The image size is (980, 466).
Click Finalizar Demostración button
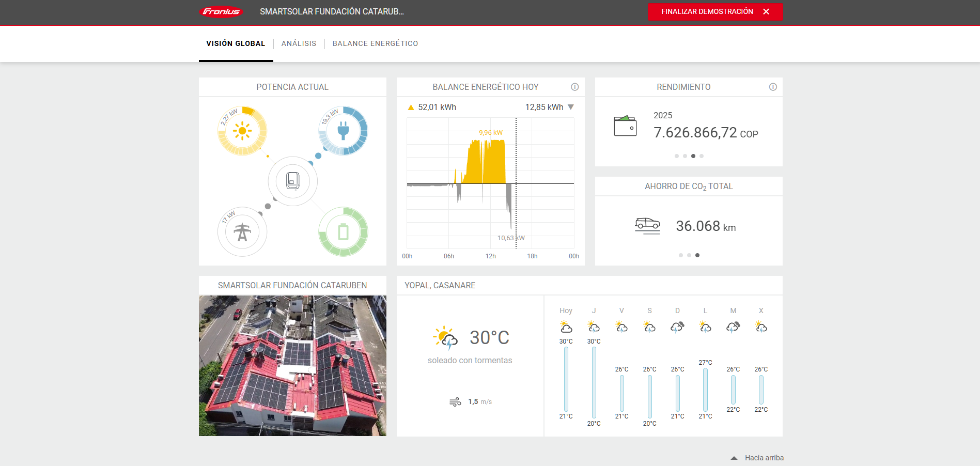pyautogui.click(x=715, y=11)
